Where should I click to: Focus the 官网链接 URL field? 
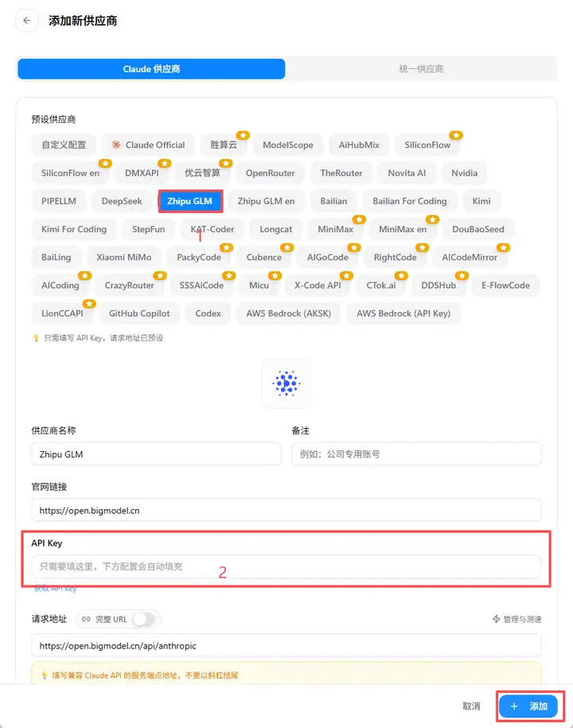click(x=286, y=510)
